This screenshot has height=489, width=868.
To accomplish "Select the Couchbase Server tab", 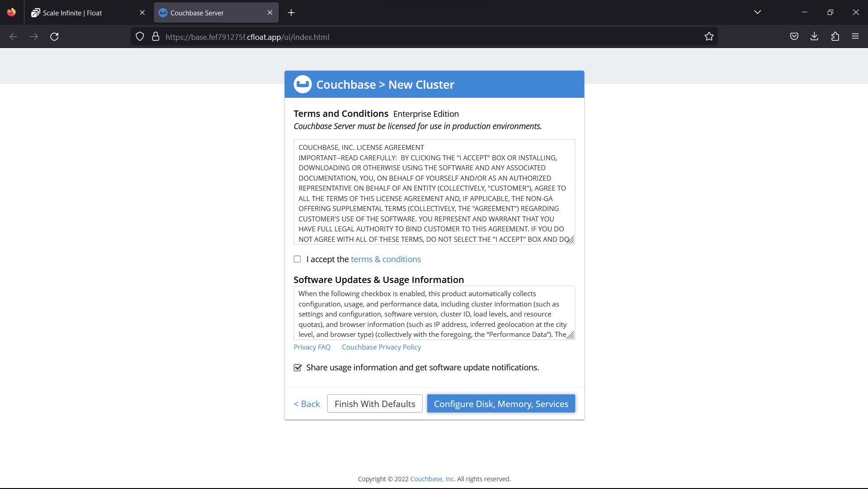I will pyautogui.click(x=216, y=13).
